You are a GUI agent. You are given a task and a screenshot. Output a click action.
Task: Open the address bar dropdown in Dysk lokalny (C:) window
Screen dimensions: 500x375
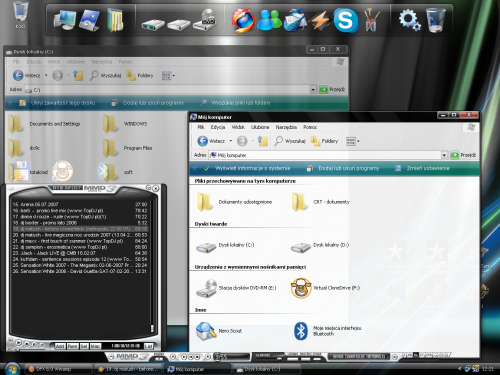point(313,89)
